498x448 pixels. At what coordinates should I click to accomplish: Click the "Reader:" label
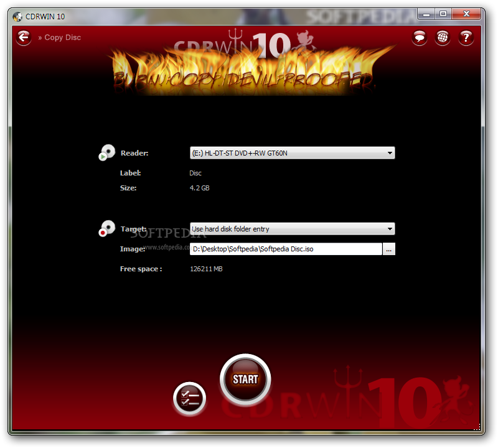pos(134,153)
